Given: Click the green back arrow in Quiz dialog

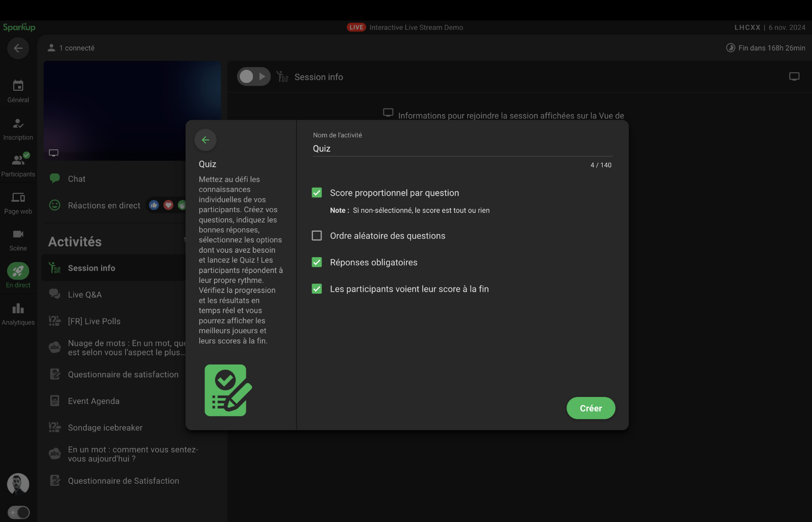Looking at the screenshot, I should point(205,140).
